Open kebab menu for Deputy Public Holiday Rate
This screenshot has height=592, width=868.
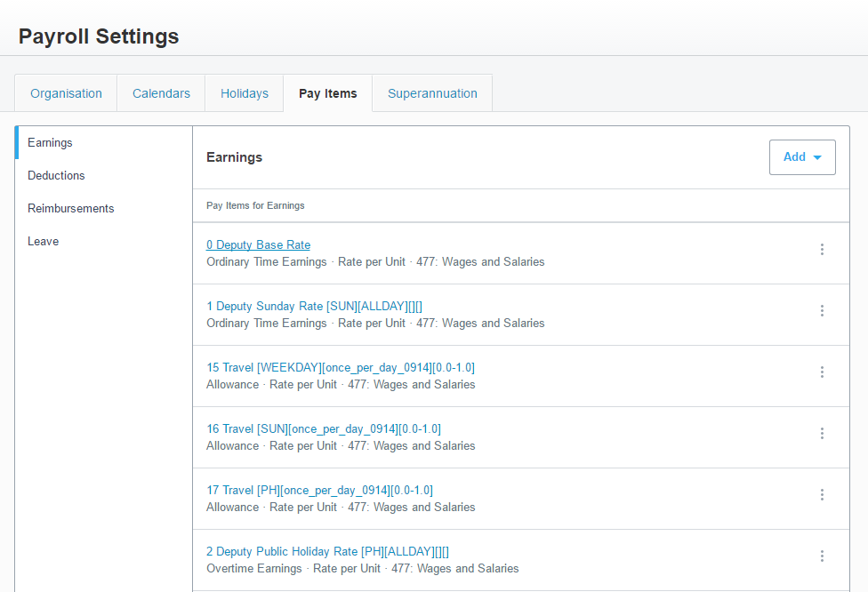coord(822,556)
